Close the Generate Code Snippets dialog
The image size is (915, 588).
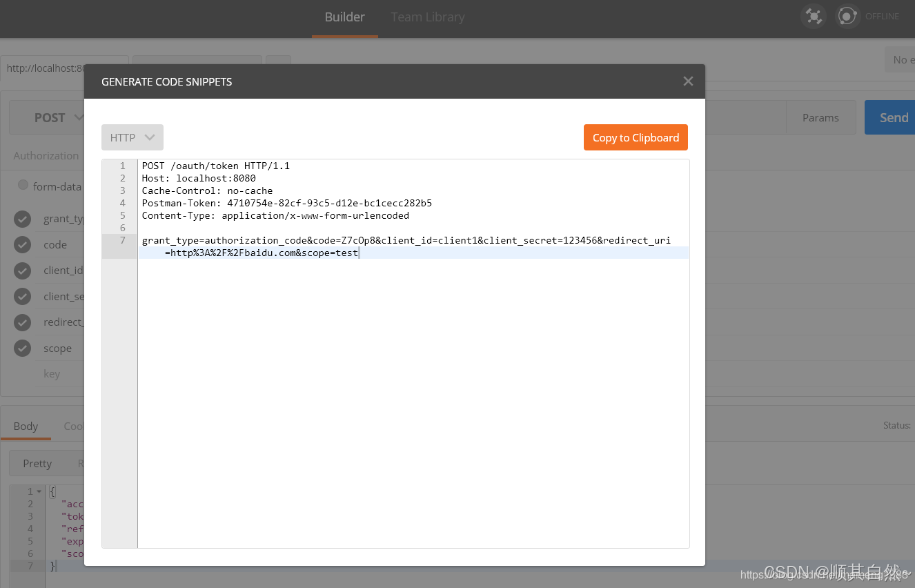click(x=687, y=81)
